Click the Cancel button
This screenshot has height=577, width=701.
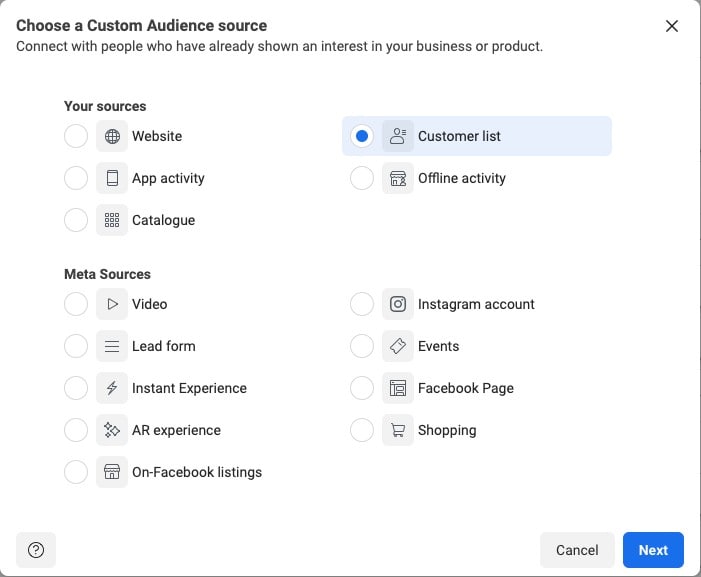click(577, 550)
